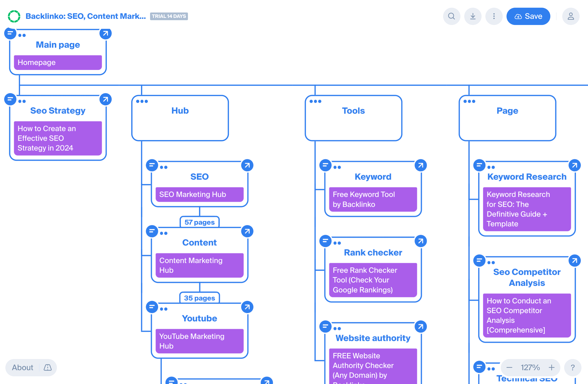Select the Homepage purple page block
Image resolution: width=588 pixels, height=384 pixels.
point(58,62)
